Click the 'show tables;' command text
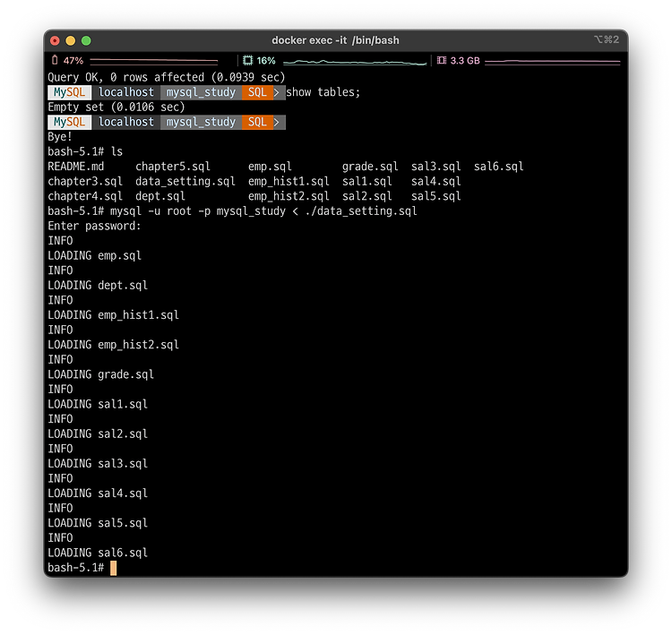Screen dimensions: 672x635 pos(323,92)
